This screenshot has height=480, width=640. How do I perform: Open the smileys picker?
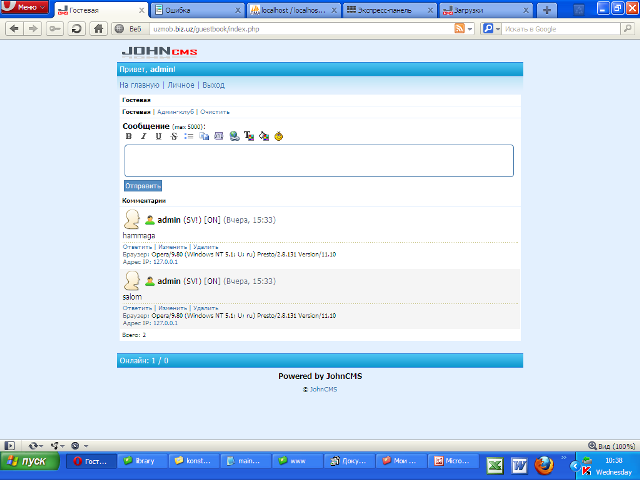(x=279, y=136)
